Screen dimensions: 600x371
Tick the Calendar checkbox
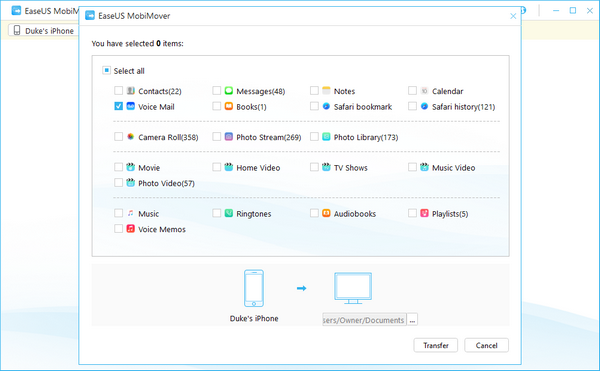point(412,91)
